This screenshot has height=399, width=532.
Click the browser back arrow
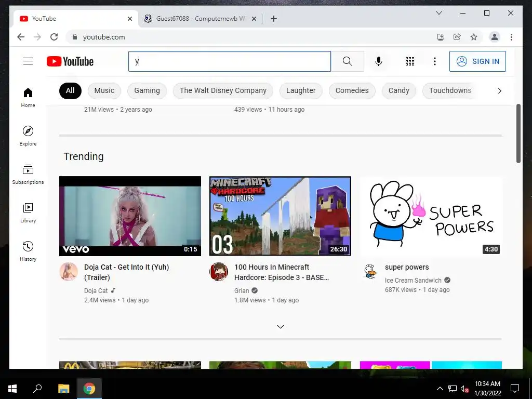point(21,37)
